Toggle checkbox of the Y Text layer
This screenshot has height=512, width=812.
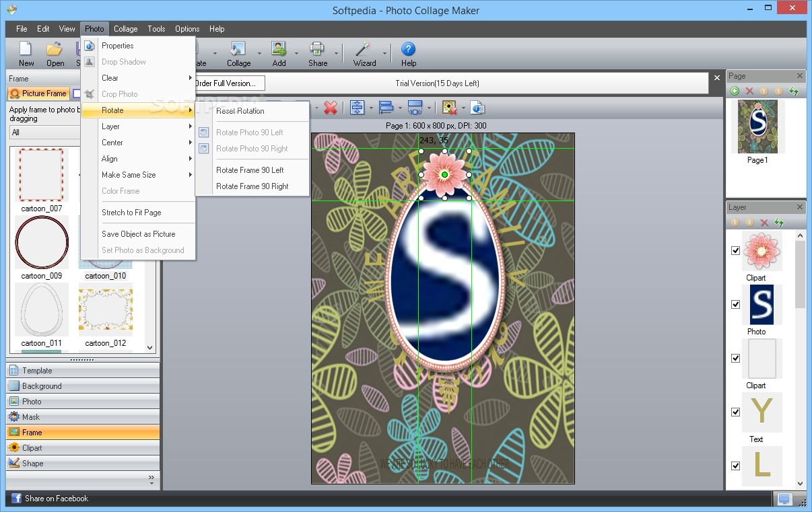tap(735, 412)
